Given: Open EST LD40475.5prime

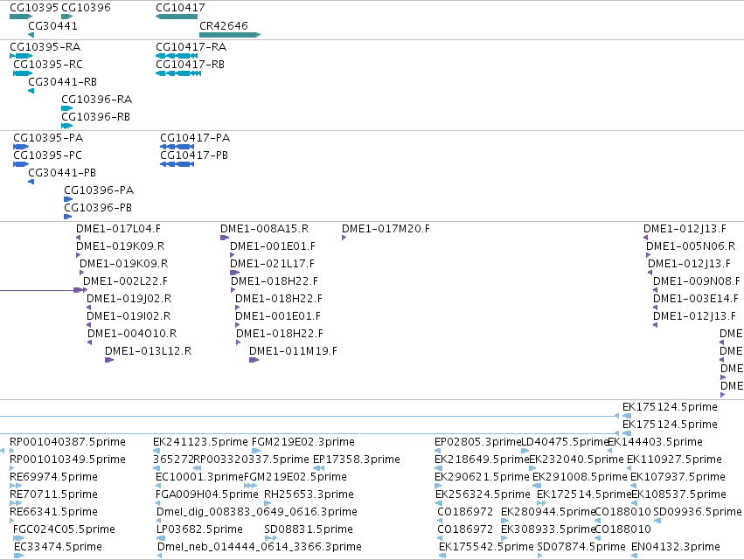Looking at the screenshot, I should 565,442.
